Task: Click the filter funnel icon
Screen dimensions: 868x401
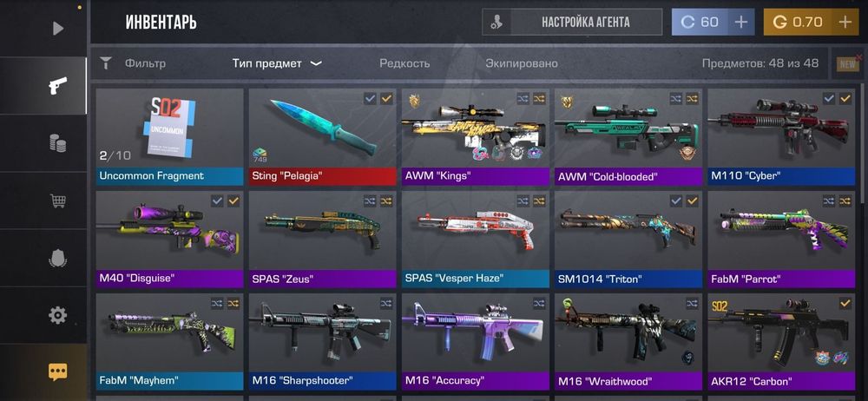Action: click(105, 63)
